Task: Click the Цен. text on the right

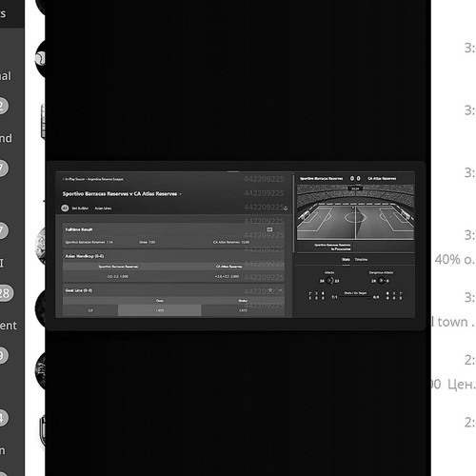Action: pos(462,385)
